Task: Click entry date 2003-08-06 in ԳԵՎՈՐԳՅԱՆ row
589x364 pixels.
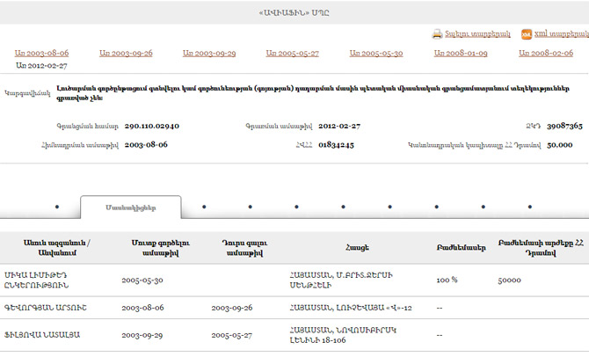Action: (x=142, y=308)
